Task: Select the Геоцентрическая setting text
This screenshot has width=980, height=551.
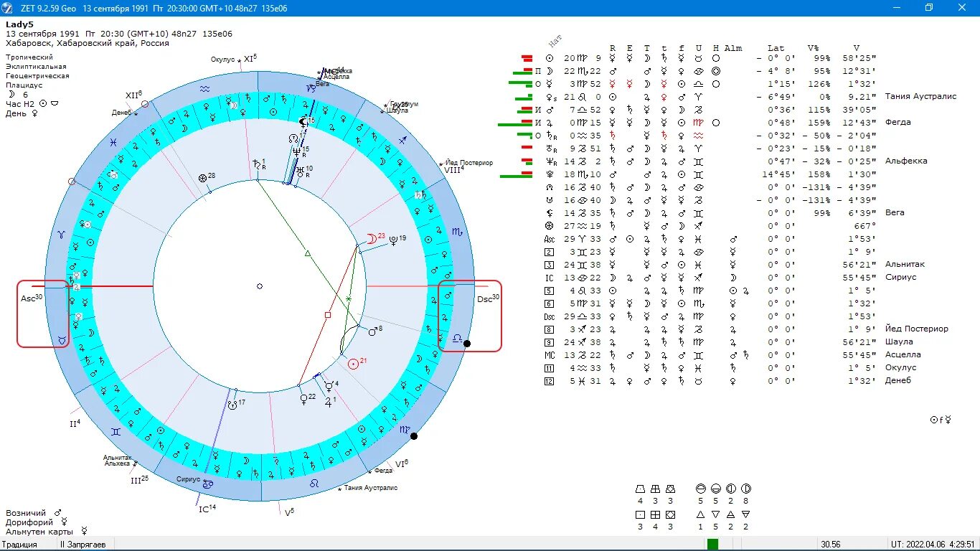Action: tap(37, 75)
